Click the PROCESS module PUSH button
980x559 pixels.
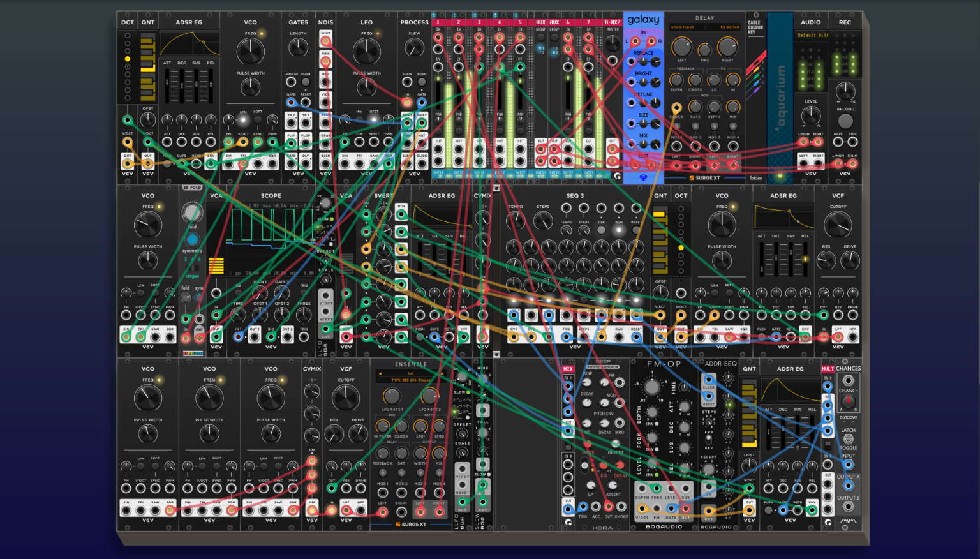(422, 82)
